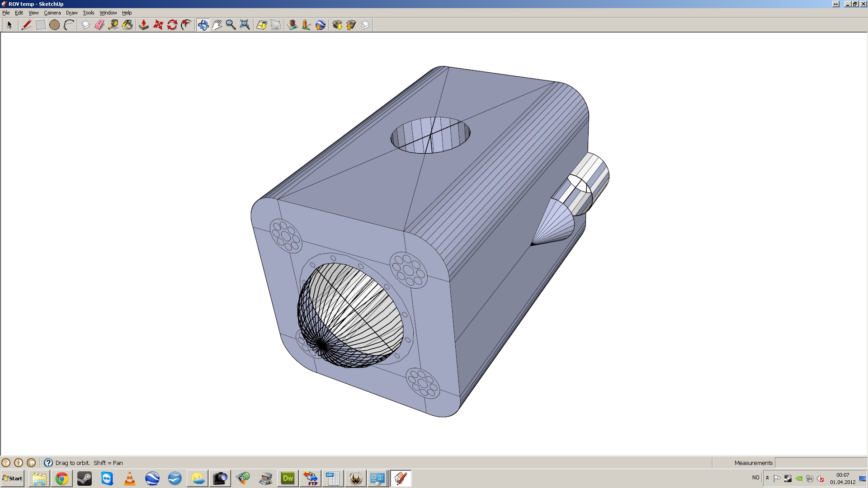
Task: Click the Get Models download icon
Action: tap(337, 25)
